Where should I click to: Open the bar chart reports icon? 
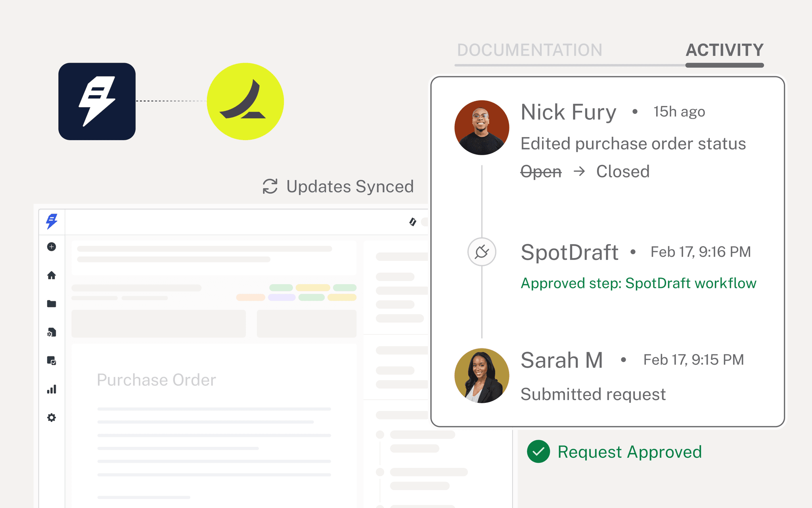pyautogui.click(x=52, y=389)
